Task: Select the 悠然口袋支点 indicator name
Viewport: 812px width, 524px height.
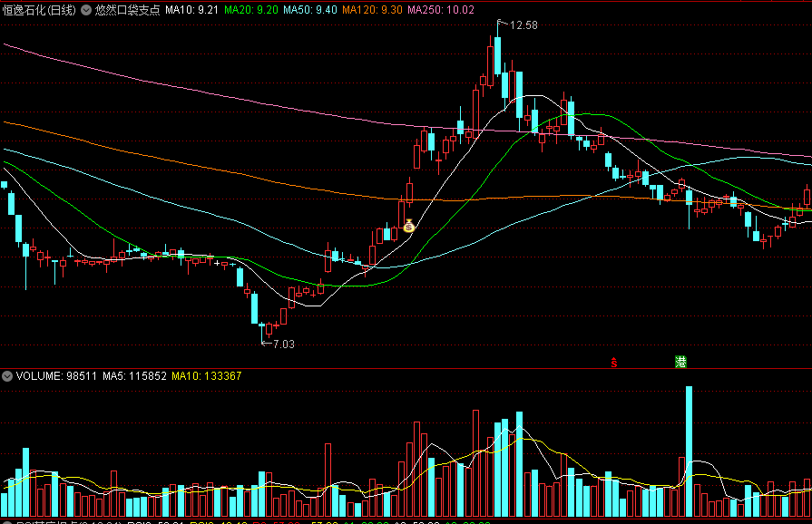Action: point(127,10)
